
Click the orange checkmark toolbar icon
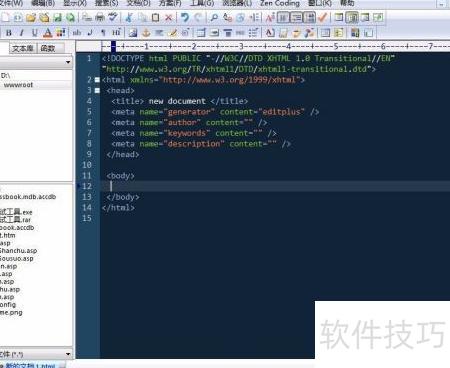coord(322,17)
